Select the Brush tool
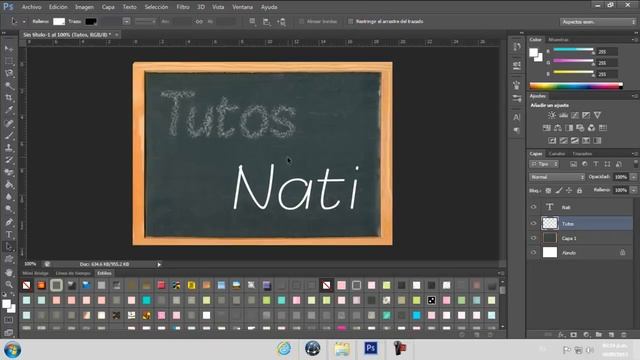This screenshot has height=360, width=640. coord(9,136)
